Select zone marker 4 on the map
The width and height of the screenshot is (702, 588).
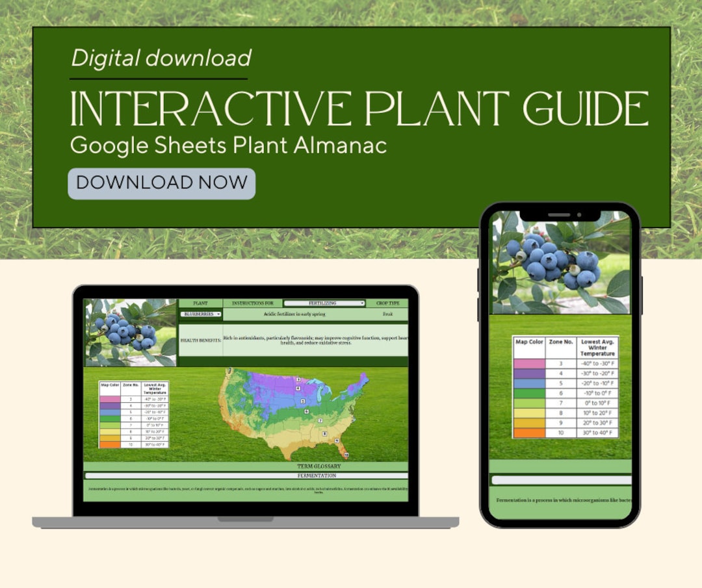point(298,387)
